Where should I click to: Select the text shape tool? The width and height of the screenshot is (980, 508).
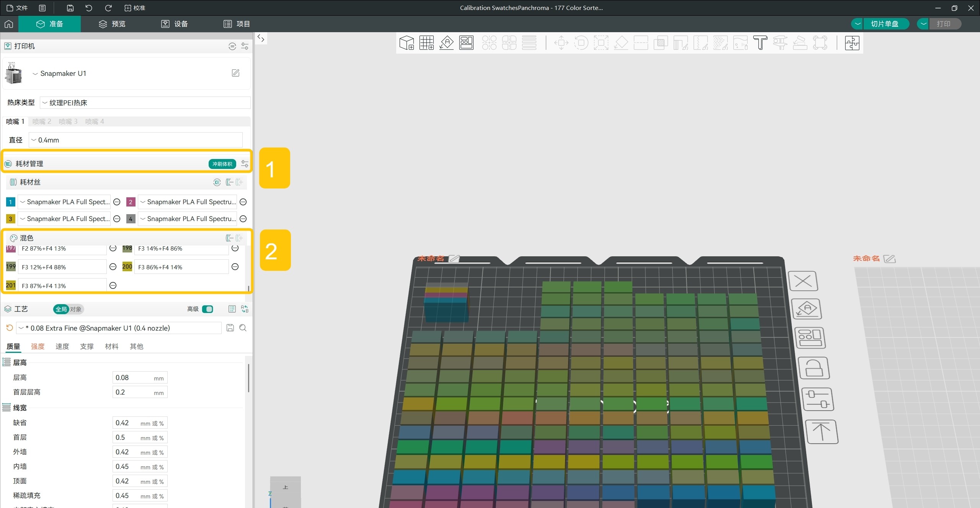pos(760,43)
